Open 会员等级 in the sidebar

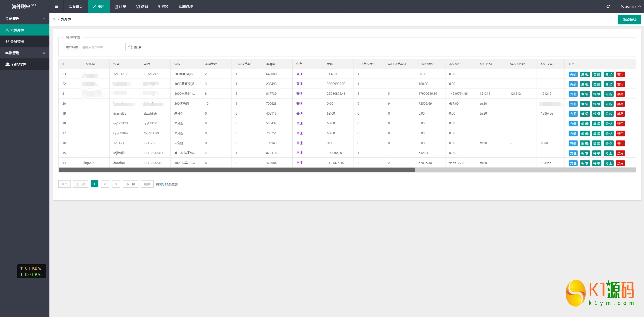pos(17,41)
